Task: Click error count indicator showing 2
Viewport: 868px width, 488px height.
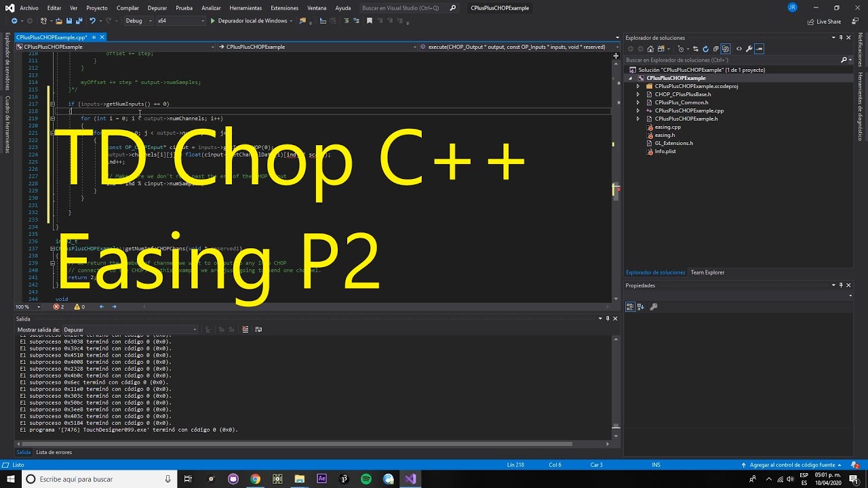Action: coord(58,306)
